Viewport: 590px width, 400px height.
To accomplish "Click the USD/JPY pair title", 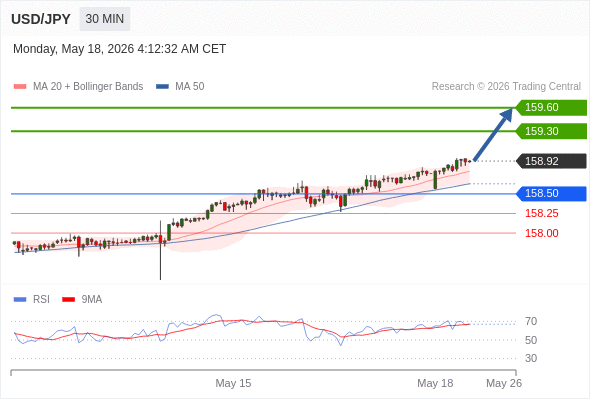I will (41, 19).
